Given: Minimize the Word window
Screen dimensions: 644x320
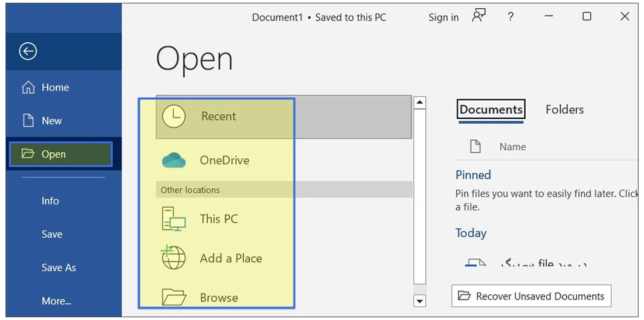Looking at the screenshot, I should (x=549, y=16).
